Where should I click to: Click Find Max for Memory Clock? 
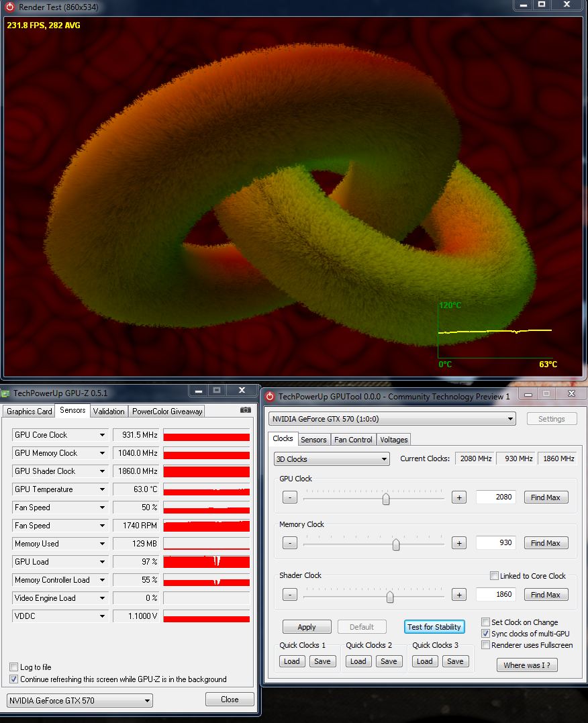pyautogui.click(x=546, y=543)
